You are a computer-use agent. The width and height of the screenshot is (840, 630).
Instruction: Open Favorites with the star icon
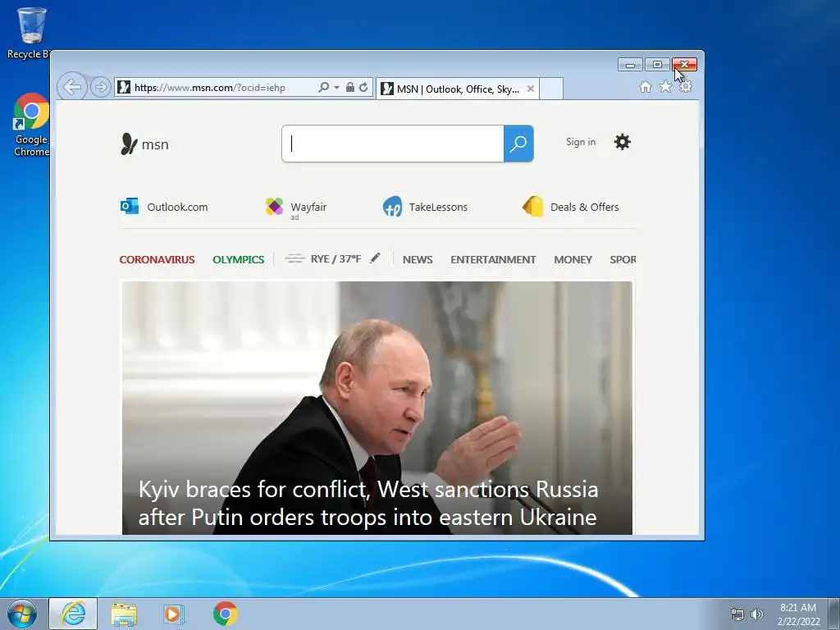point(665,87)
